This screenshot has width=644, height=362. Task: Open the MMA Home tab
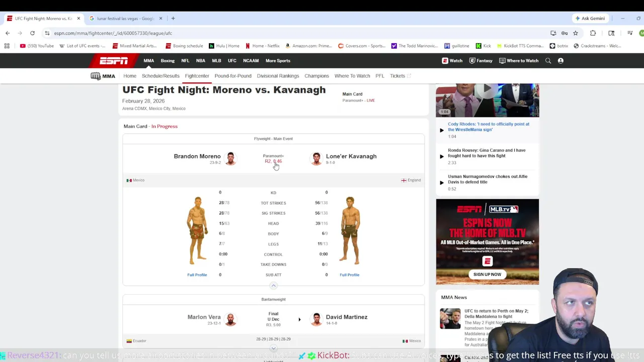click(130, 76)
